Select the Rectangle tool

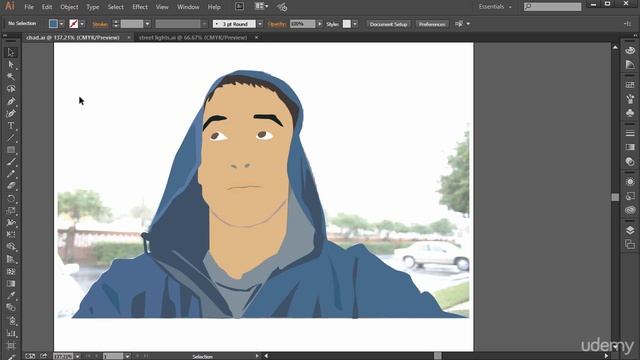11,150
